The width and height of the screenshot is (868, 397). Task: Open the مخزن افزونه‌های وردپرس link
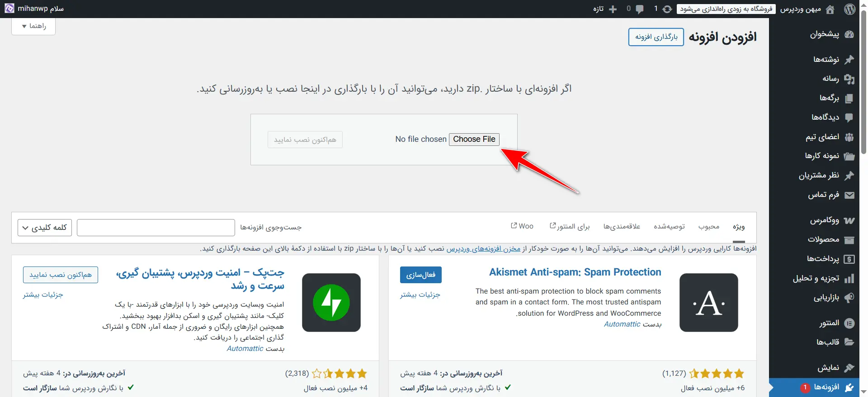(483, 249)
